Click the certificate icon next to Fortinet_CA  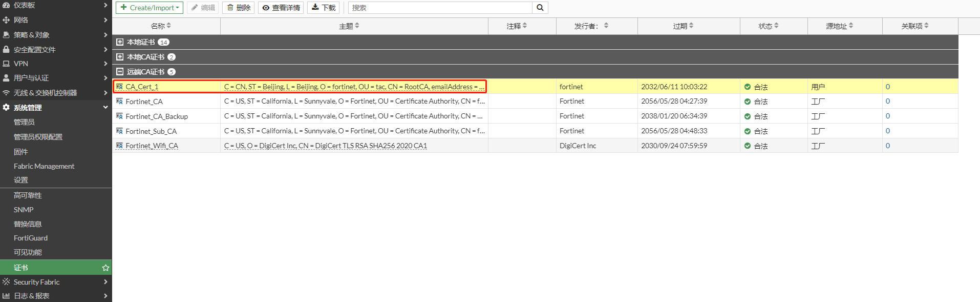(119, 102)
